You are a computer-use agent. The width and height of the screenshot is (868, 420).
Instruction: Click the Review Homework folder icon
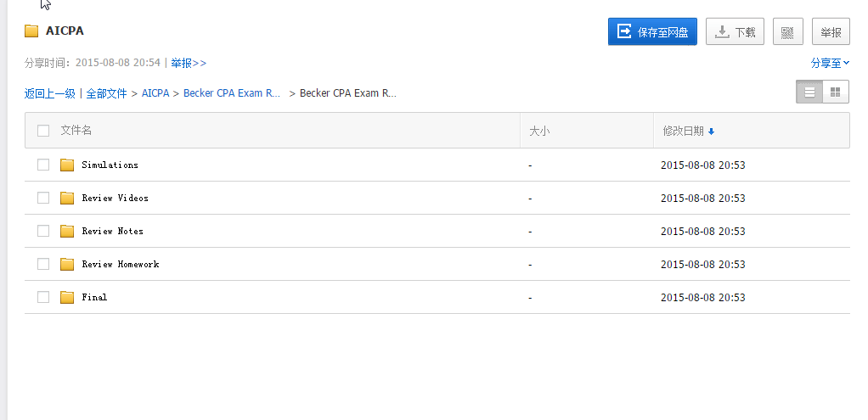(67, 264)
